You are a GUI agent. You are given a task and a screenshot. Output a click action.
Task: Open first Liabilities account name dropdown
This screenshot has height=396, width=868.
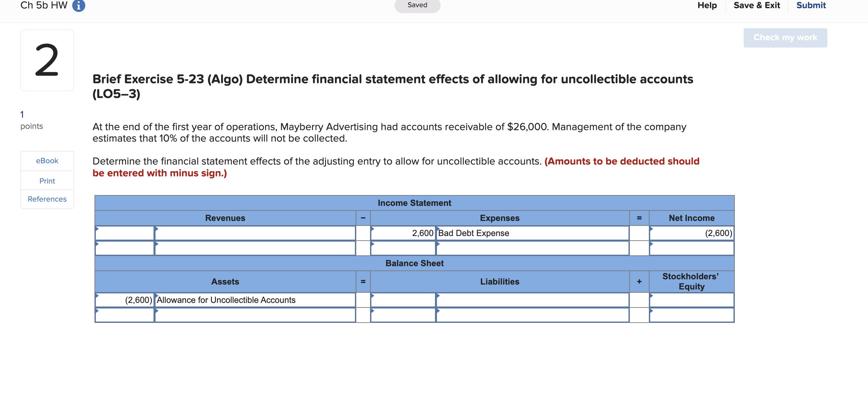click(532, 300)
